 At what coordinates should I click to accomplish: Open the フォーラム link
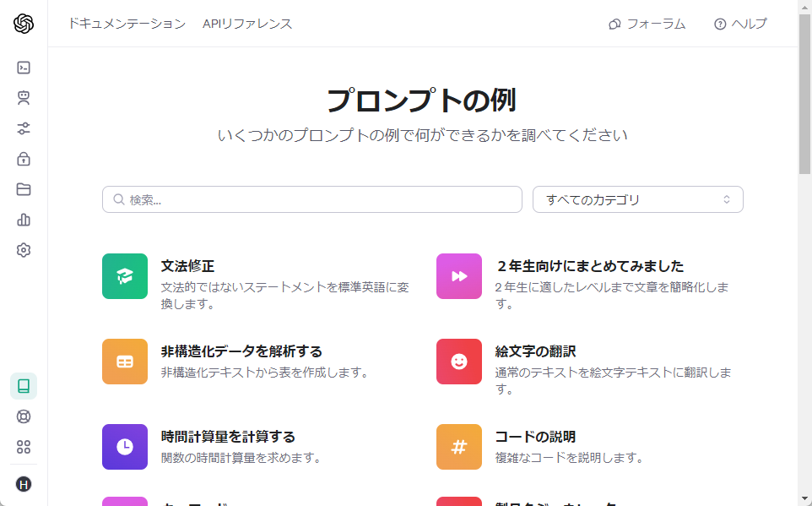[647, 24]
